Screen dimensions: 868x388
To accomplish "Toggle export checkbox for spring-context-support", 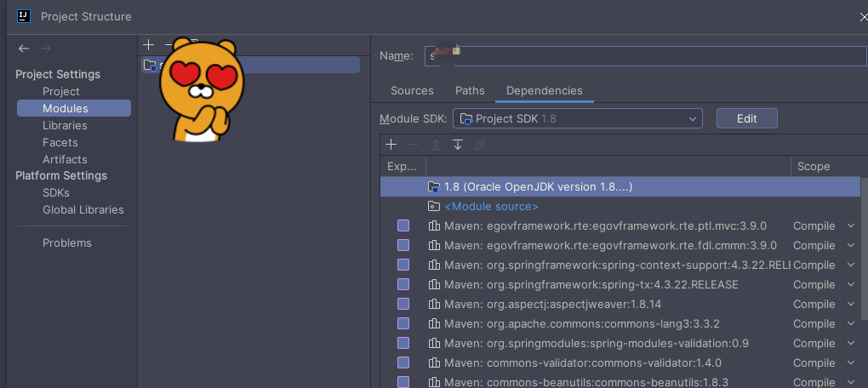I will [403, 265].
